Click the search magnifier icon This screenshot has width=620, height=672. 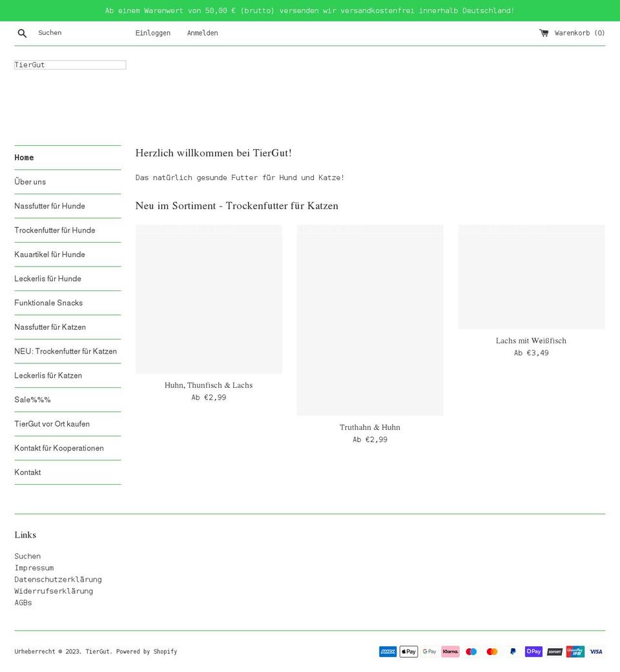coord(23,33)
